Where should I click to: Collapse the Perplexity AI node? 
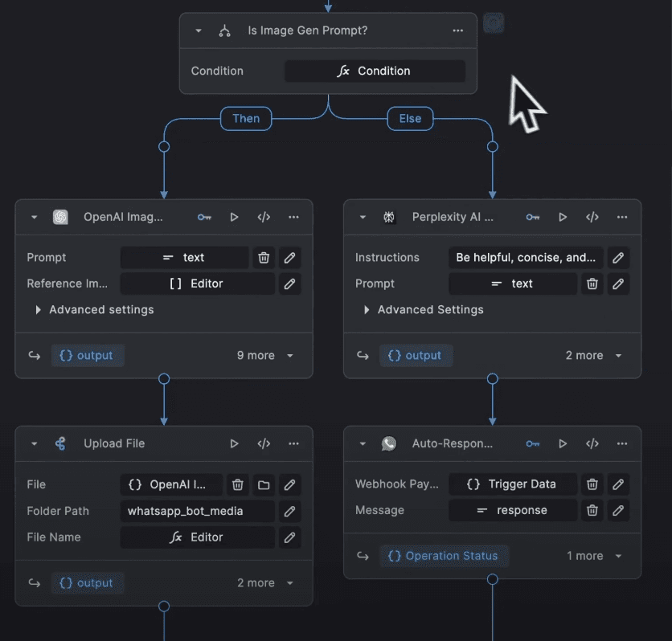pos(363,217)
